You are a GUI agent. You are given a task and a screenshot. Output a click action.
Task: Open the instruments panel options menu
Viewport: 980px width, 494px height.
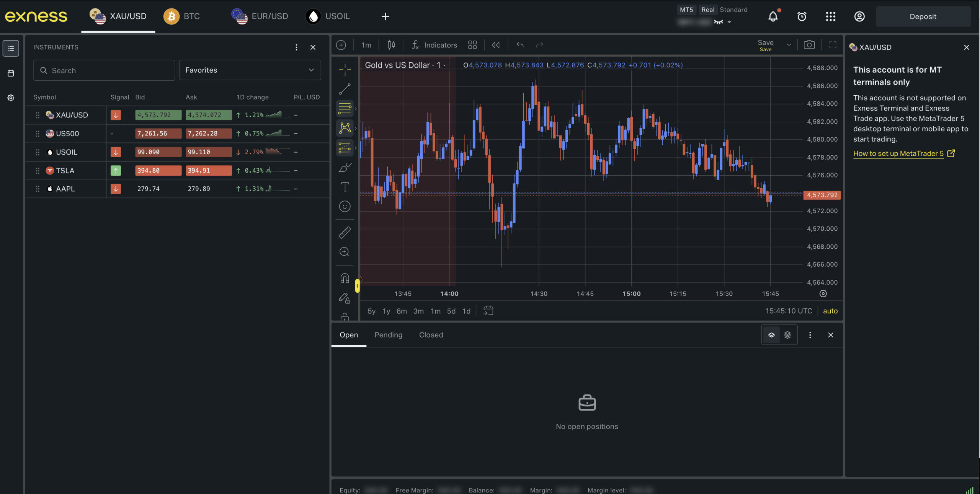click(296, 47)
